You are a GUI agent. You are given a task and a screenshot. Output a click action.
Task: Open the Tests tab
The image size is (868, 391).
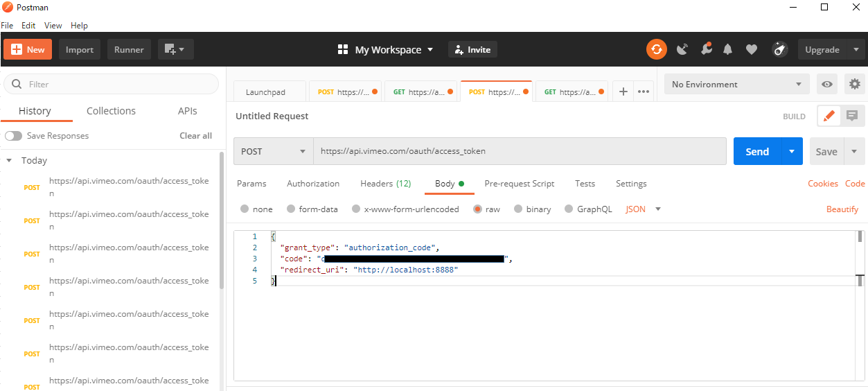pos(585,184)
